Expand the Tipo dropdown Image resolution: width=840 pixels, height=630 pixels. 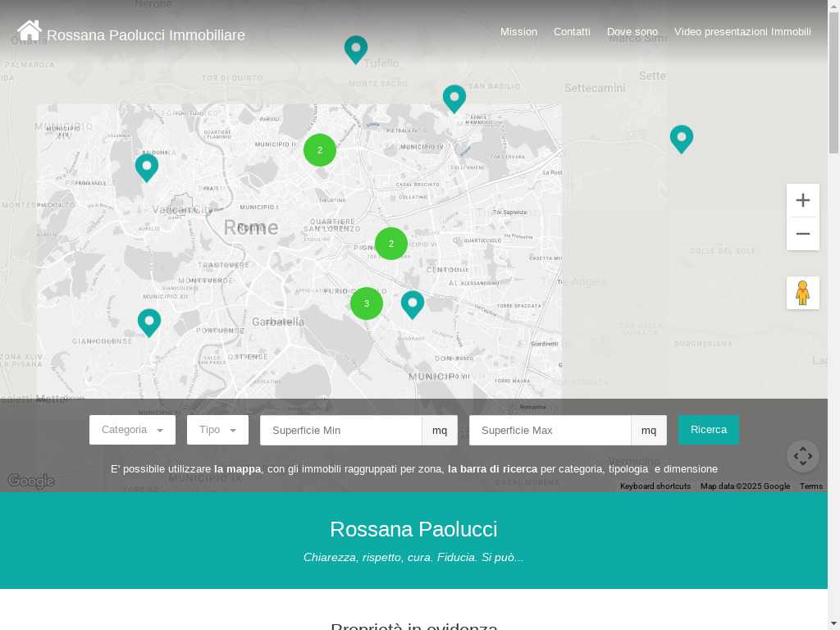(217, 430)
